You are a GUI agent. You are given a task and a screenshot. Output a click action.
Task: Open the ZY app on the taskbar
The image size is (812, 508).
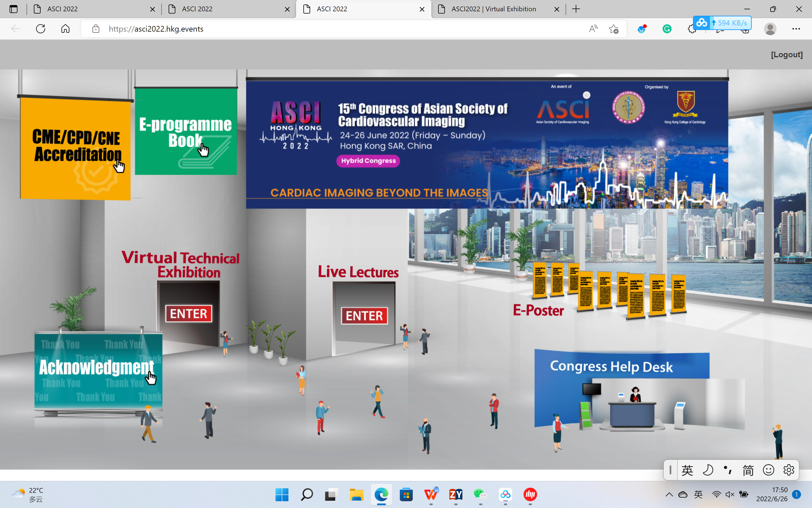[x=456, y=494]
